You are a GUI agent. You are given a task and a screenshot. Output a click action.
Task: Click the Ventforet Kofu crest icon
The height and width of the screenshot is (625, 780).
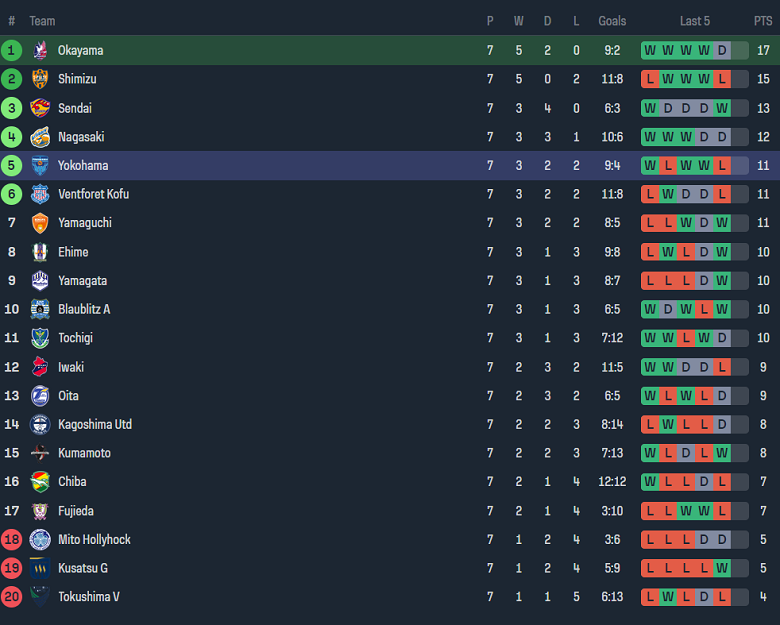pyautogui.click(x=40, y=194)
